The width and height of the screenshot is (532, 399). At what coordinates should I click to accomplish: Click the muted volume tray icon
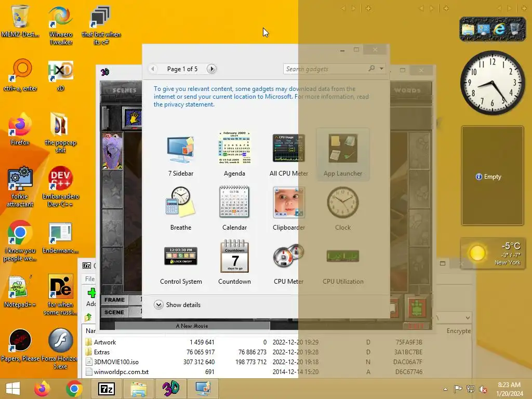(483, 389)
